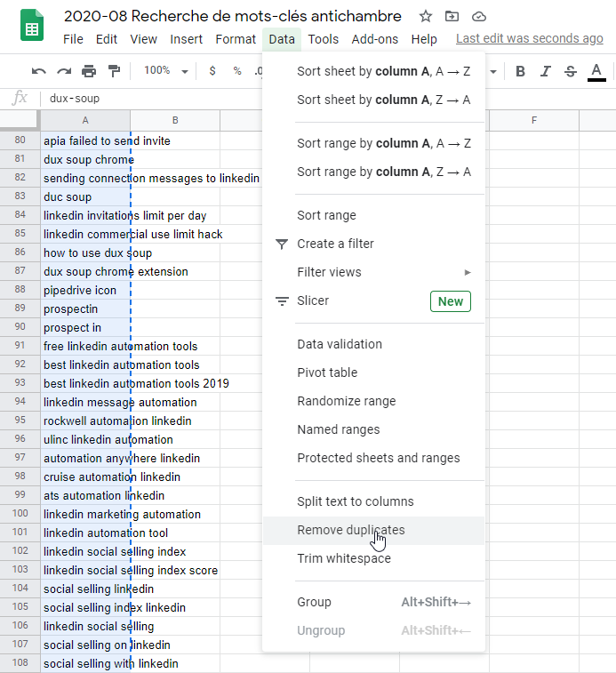Image resolution: width=616 pixels, height=673 pixels.
Task: Select Randomize range
Action: pos(373,401)
